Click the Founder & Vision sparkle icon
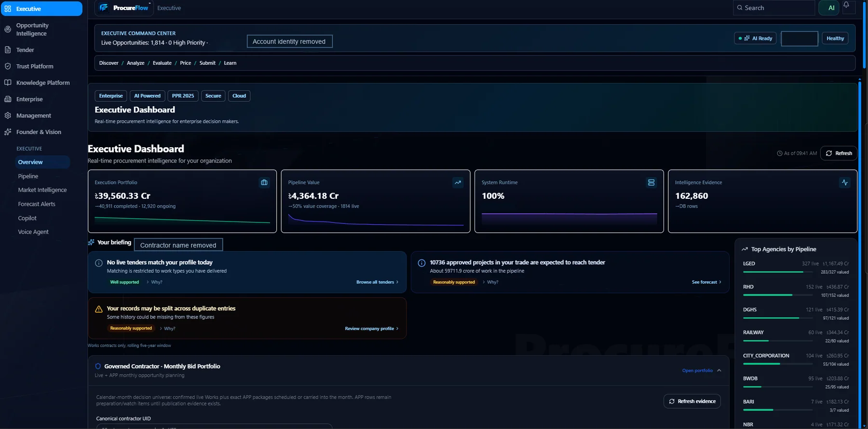 pos(8,132)
